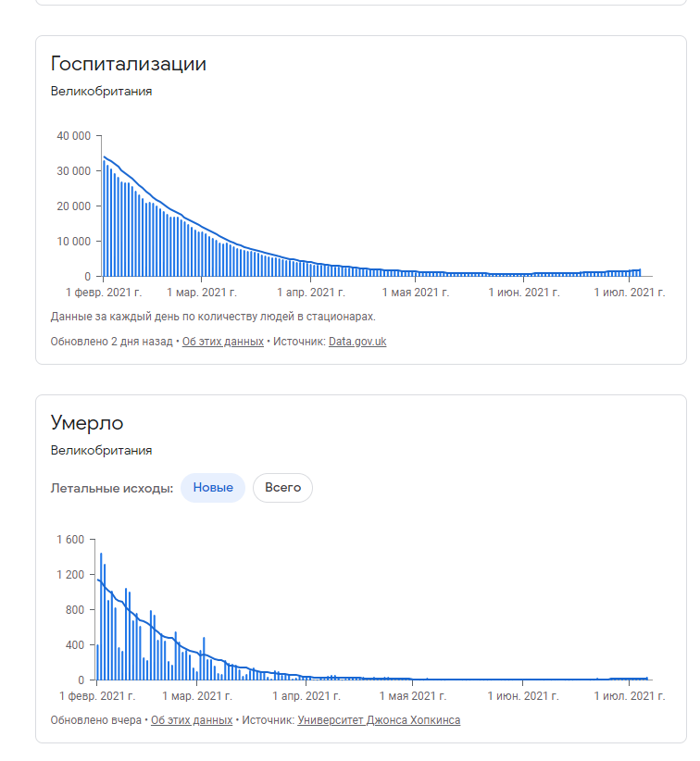This screenshot has width=700, height=761.
Task: Open "Об этих данных" under hospitalizations chart
Action: (222, 342)
